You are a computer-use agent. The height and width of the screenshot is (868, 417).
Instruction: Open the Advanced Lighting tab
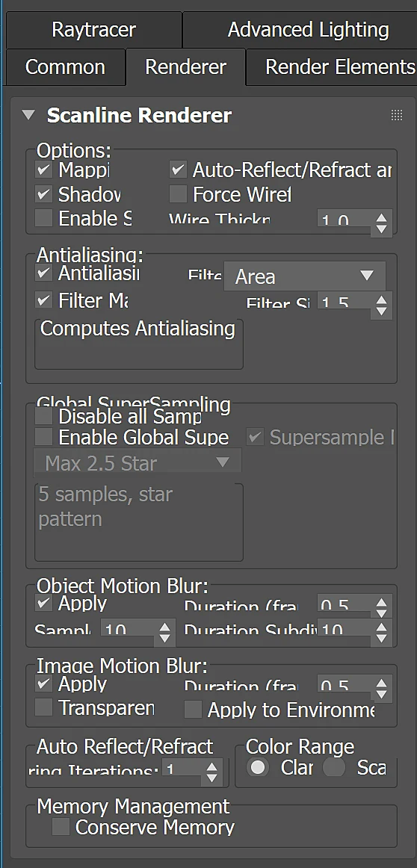[308, 29]
